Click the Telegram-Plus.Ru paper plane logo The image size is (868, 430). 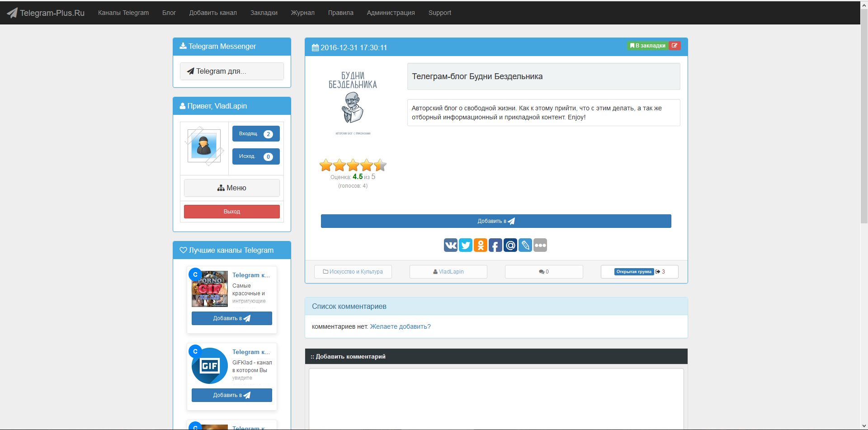(x=12, y=13)
